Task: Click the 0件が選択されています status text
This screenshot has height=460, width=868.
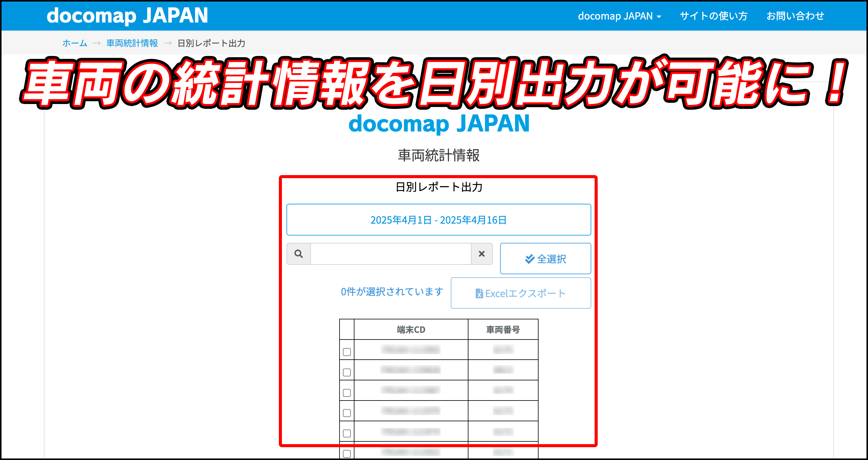Action: [392, 291]
